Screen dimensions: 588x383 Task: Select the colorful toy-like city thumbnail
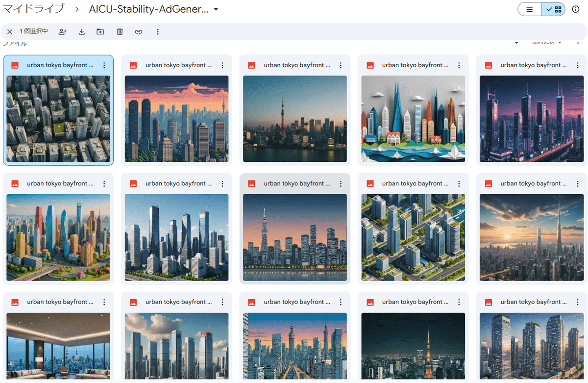(58, 237)
